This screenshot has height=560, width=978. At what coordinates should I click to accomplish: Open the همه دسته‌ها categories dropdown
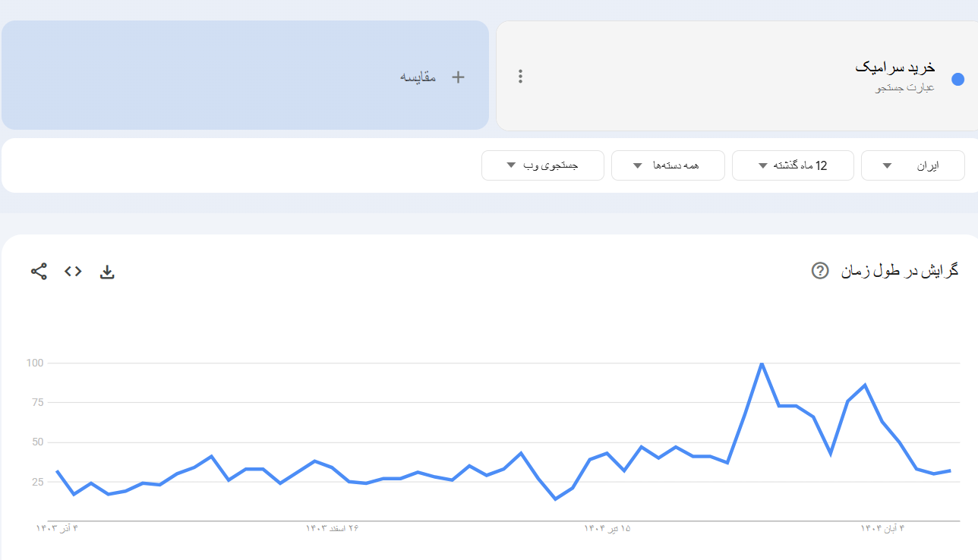(x=667, y=165)
